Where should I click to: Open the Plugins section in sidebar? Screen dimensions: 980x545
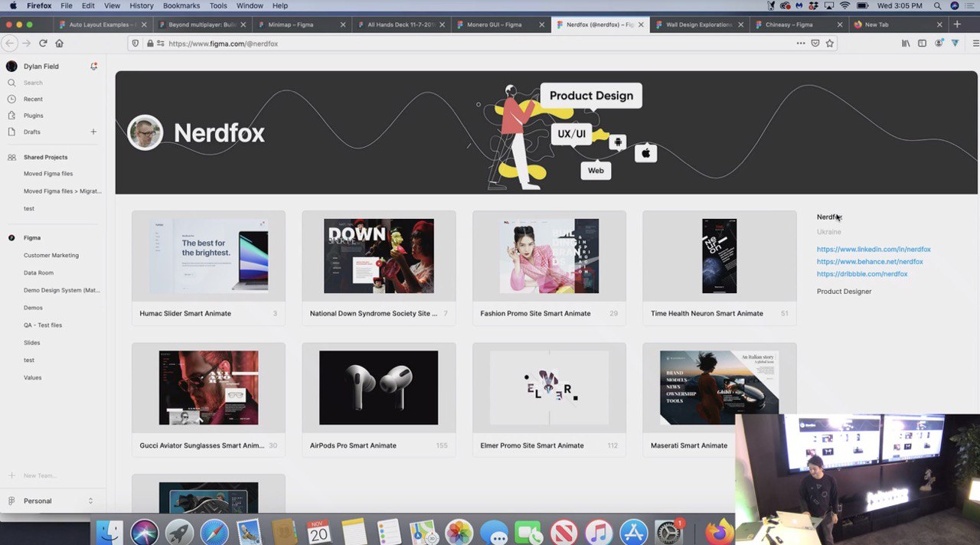(33, 116)
